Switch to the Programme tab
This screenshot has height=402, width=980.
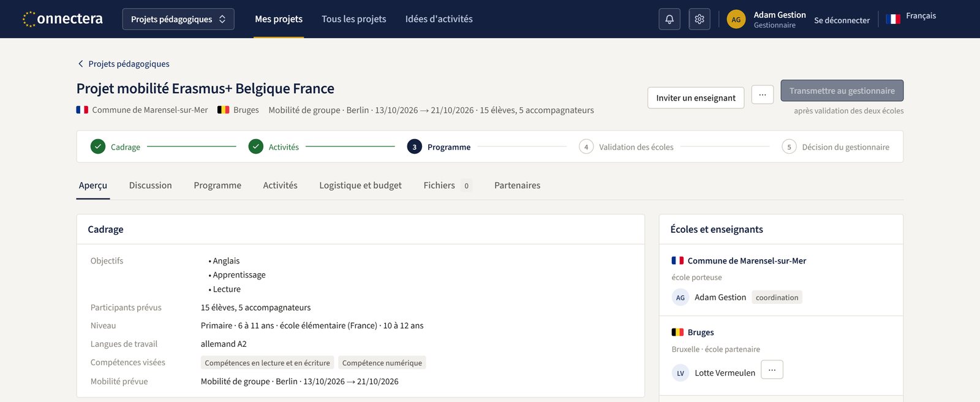217,185
